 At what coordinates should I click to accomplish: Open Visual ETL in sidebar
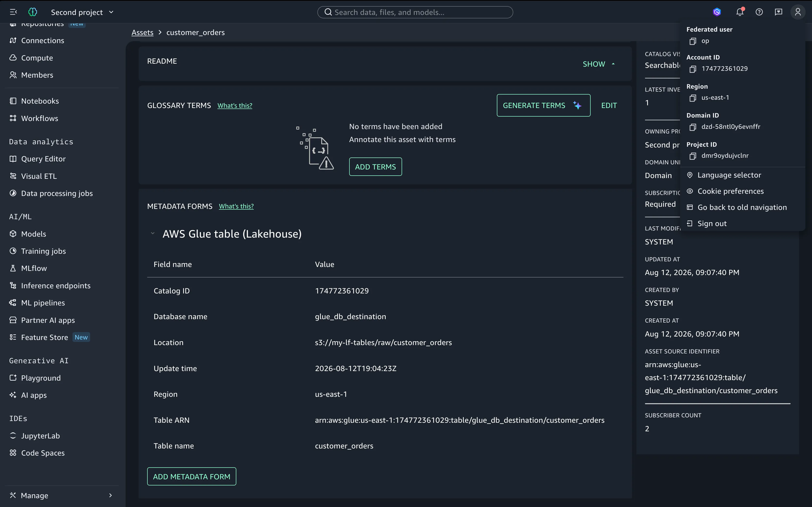(39, 176)
